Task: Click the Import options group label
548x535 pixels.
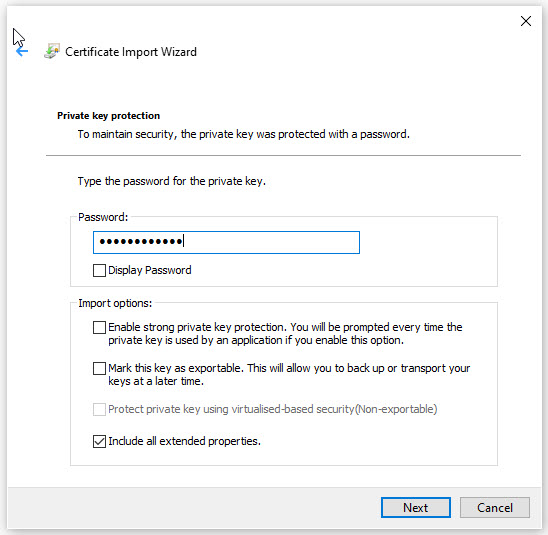Action: click(115, 303)
